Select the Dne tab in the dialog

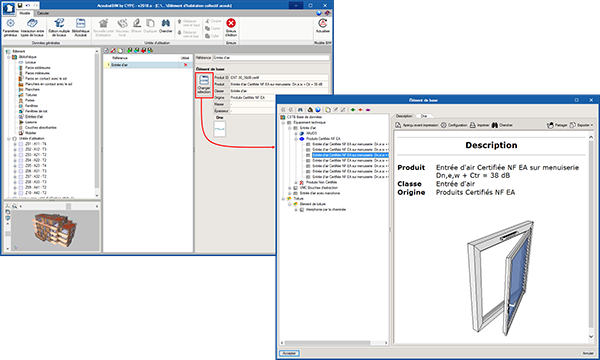(x=424, y=116)
